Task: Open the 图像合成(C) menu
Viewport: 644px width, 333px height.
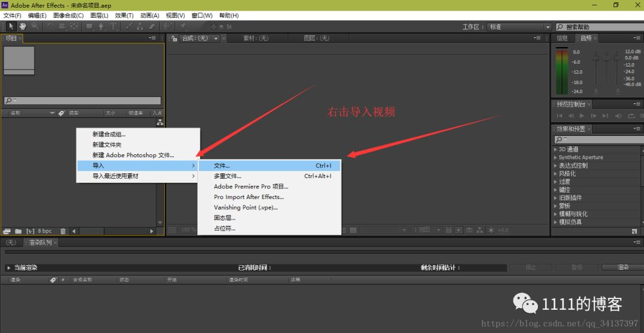Action: coord(68,15)
